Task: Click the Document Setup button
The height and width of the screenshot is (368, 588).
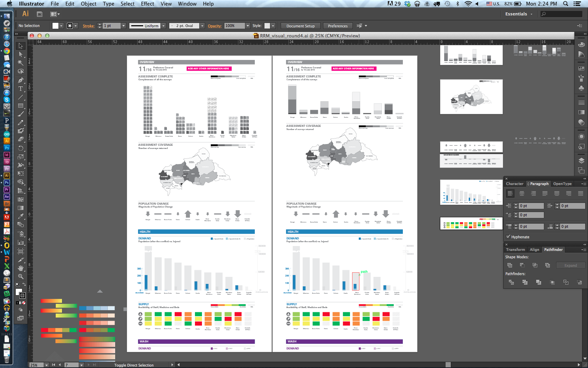Action: pyautogui.click(x=300, y=26)
